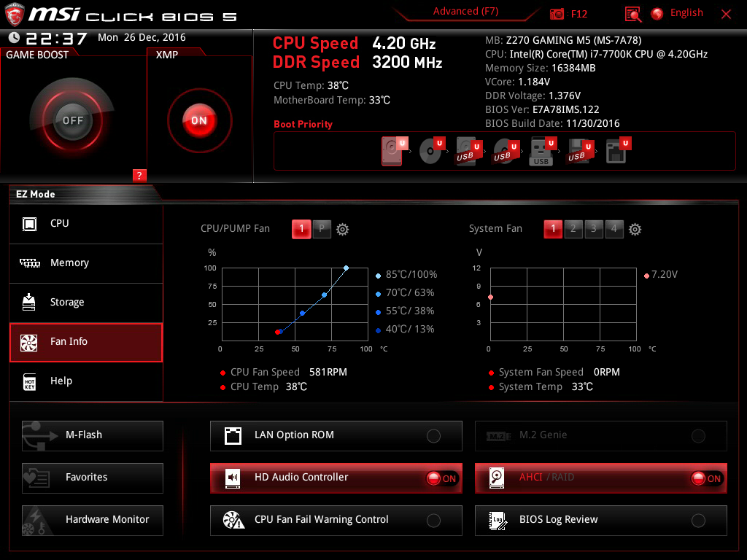
Task: Switch the AHCI / RAID toggle
Action: [x=601, y=478]
